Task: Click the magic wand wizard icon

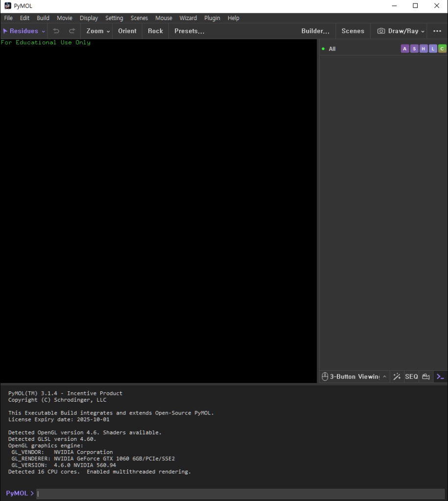Action: click(x=397, y=376)
